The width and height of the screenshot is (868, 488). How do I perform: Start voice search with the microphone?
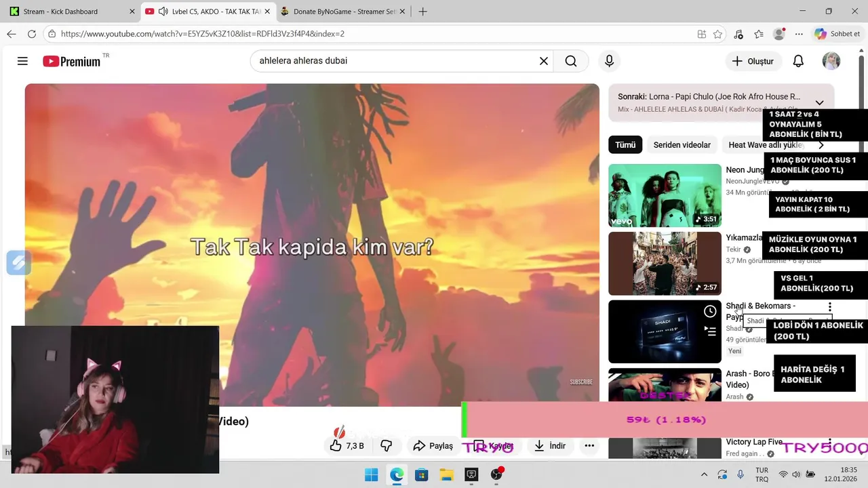pyautogui.click(x=609, y=61)
